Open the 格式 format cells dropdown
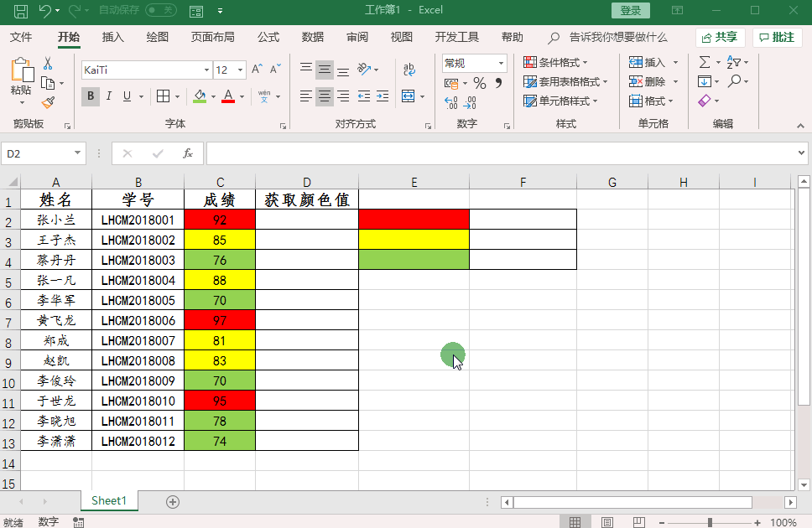The image size is (812, 528). 651,101
